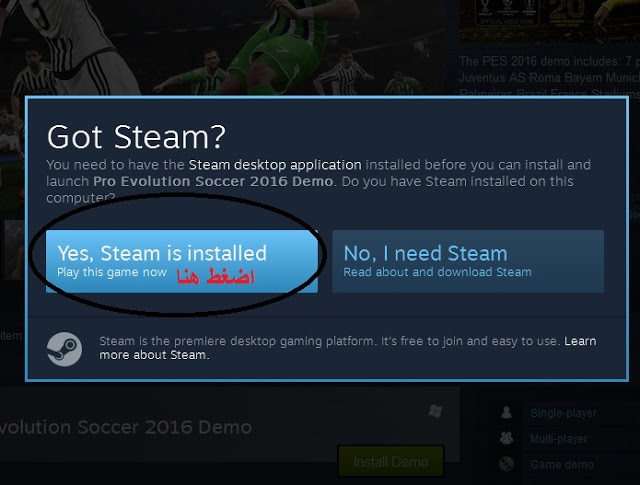Viewport: 640px width, 485px height.
Task: Click Read about and download Steam
Action: 438,272
